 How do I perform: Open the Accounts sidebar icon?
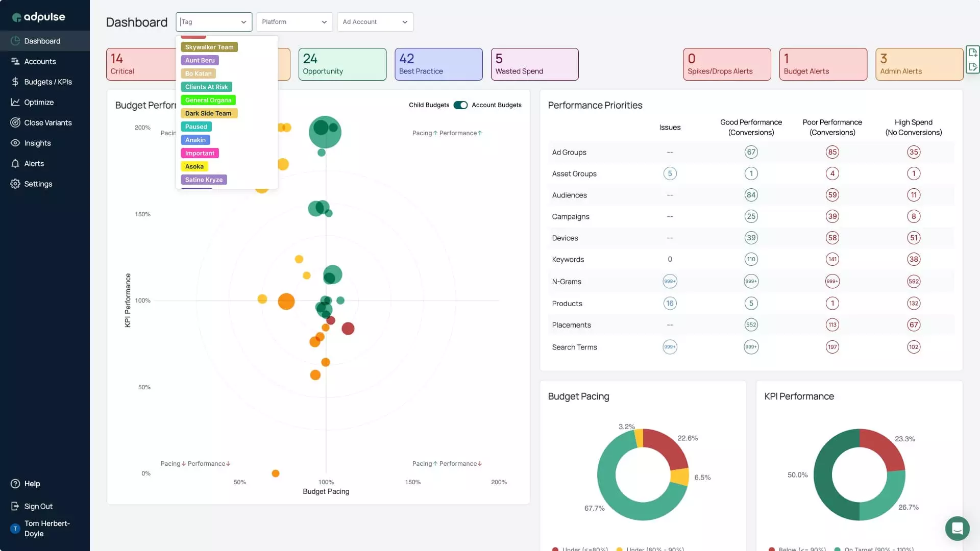click(15, 61)
